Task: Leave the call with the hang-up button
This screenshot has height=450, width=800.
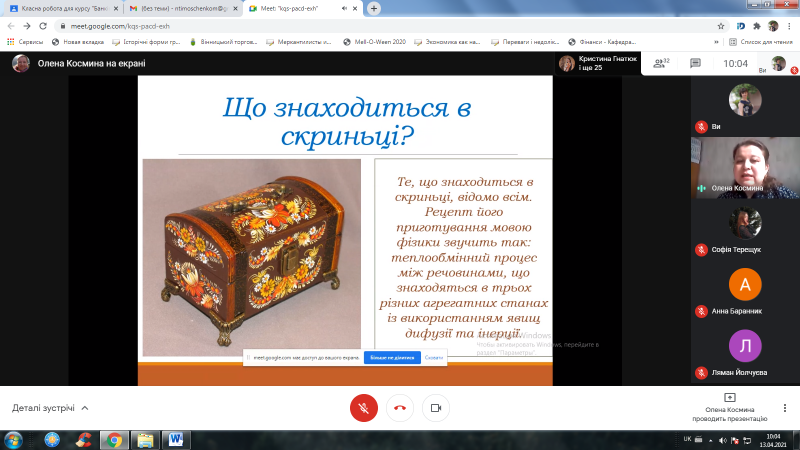Action: coord(400,408)
